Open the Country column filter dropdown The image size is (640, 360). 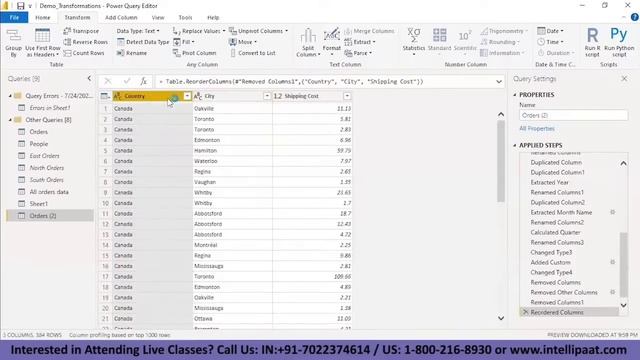click(x=187, y=96)
